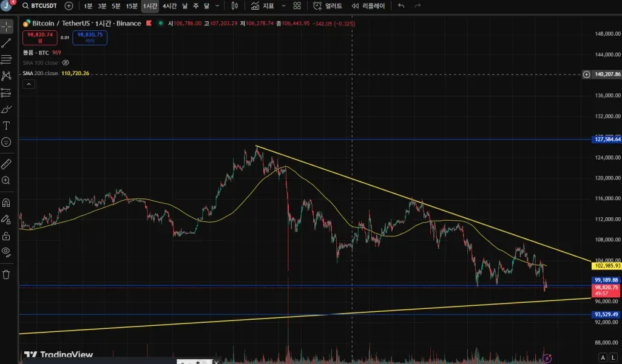Add a symbol to compare with plus icon
622x364 pixels.
[69, 5]
